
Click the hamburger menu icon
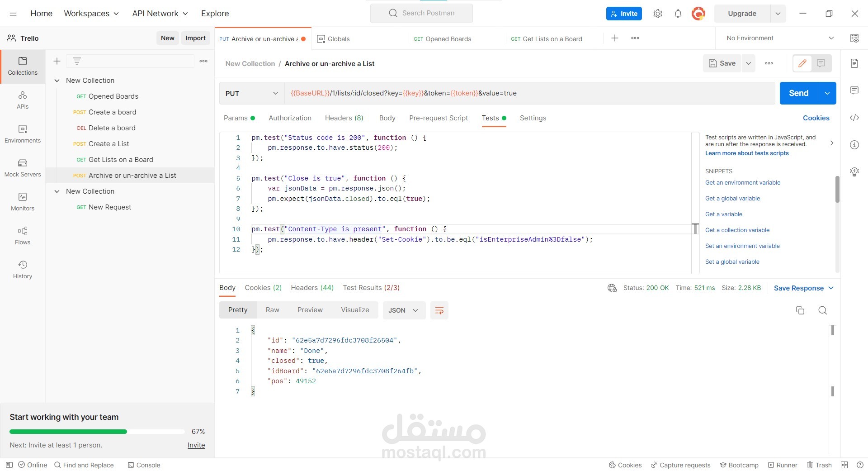point(13,14)
